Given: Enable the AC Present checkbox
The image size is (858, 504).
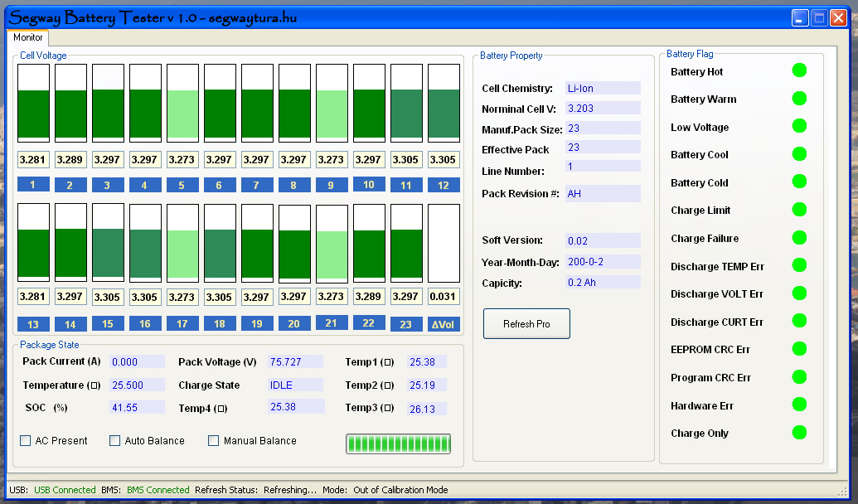Looking at the screenshot, I should (26, 441).
